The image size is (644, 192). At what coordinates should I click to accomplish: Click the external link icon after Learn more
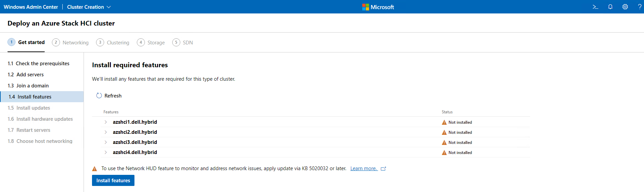point(383,169)
